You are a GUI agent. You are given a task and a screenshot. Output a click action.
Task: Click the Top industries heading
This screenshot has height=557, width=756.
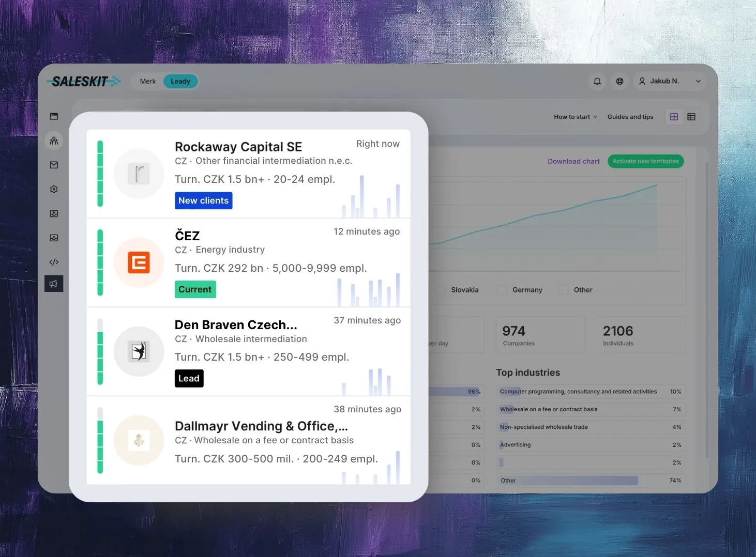(x=528, y=373)
